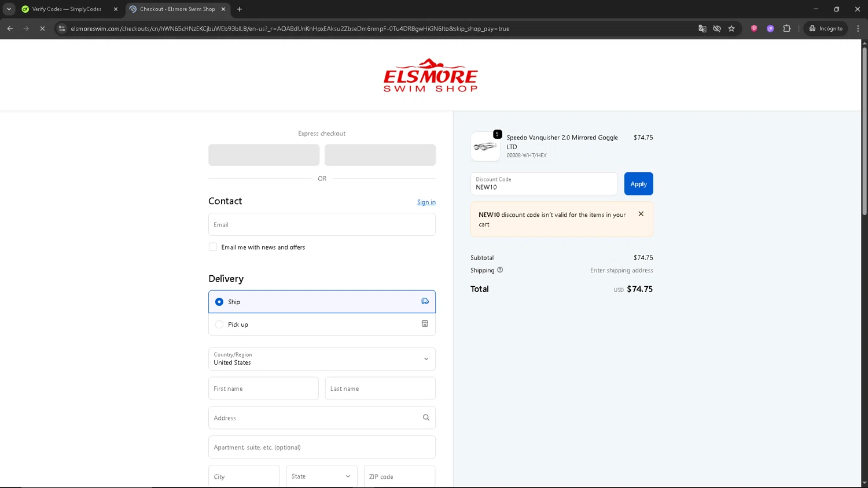Screen dimensions: 868x488
Task: Click the 00008-WHT/HEX variant text
Action: click(527, 156)
